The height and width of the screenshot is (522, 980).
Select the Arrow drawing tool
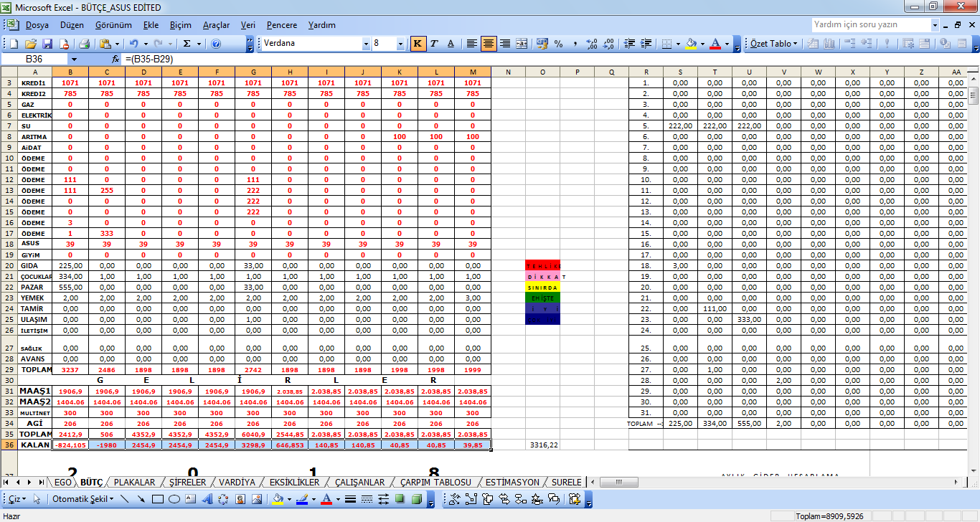click(x=141, y=498)
